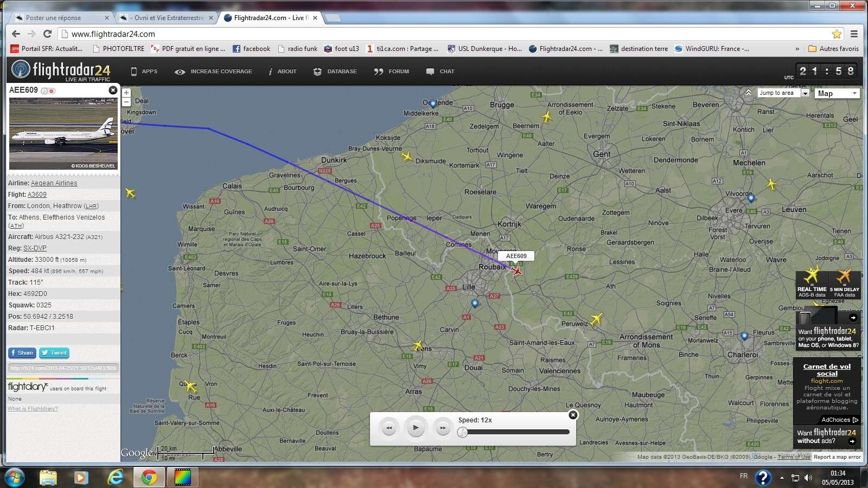Viewport: 868px width, 488px height.
Task: Open flight A3609 link
Action: [x=37, y=195]
